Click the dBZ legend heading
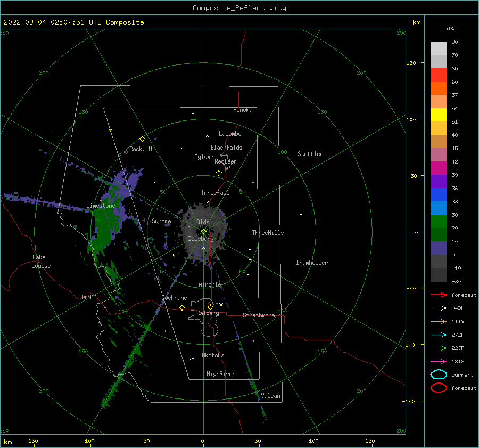479x448 pixels. pos(451,29)
